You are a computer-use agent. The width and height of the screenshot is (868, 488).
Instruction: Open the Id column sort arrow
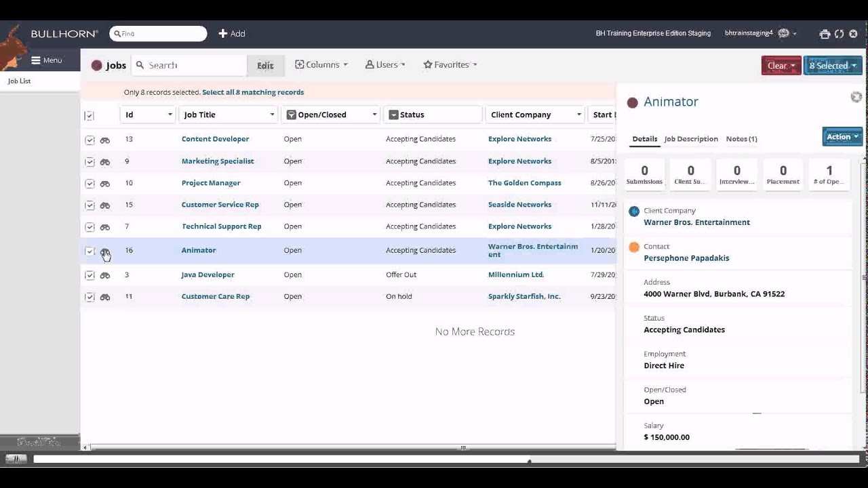[170, 115]
